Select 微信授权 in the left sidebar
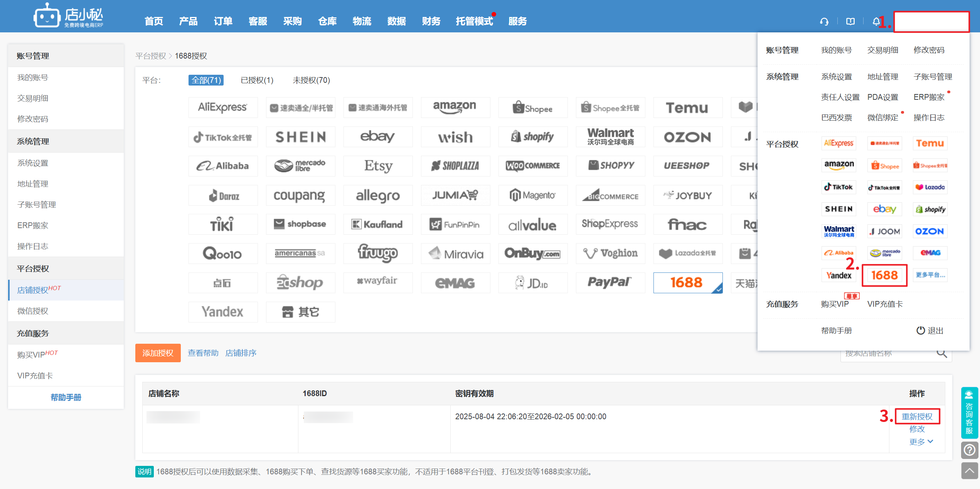The height and width of the screenshot is (489, 980). [x=33, y=311]
